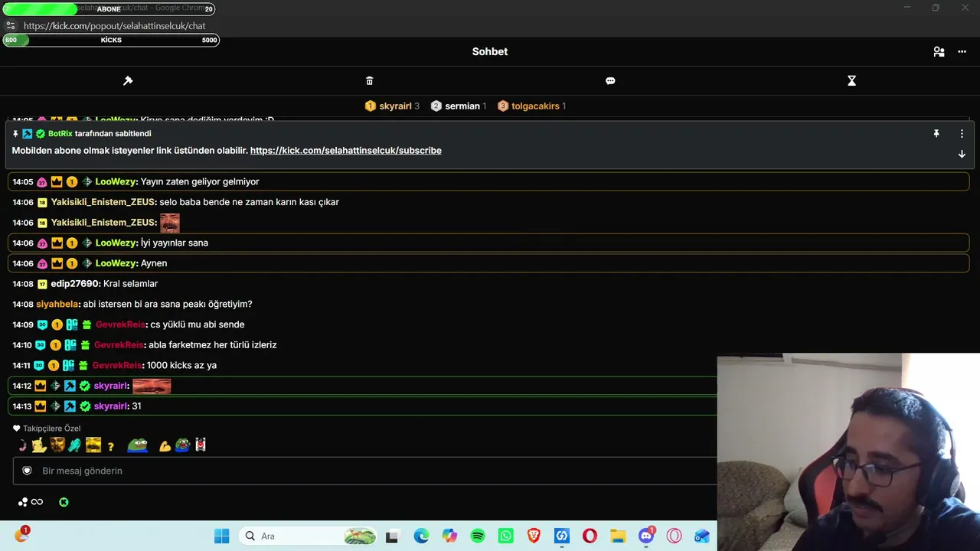Image resolution: width=980 pixels, height=551 pixels.
Task: Click the yellow question mark emote
Action: click(x=110, y=446)
